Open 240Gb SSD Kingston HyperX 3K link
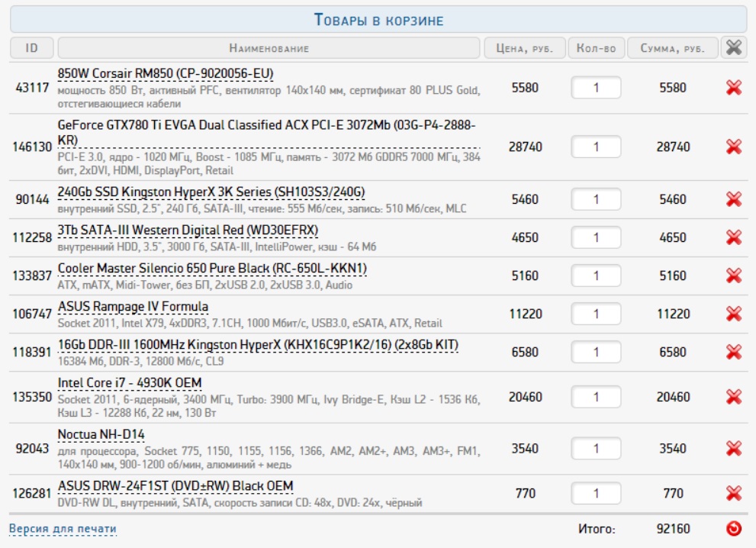The height and width of the screenshot is (548, 756). (211, 192)
